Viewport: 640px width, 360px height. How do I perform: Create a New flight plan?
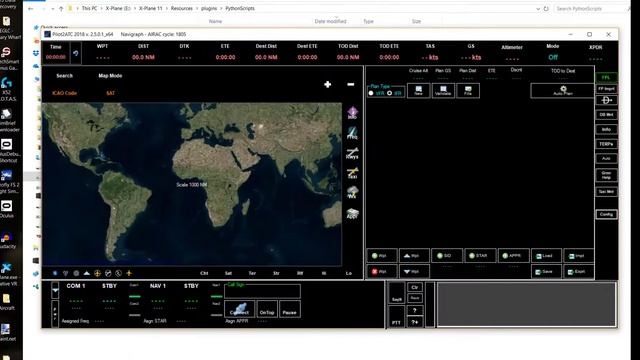tap(418, 91)
